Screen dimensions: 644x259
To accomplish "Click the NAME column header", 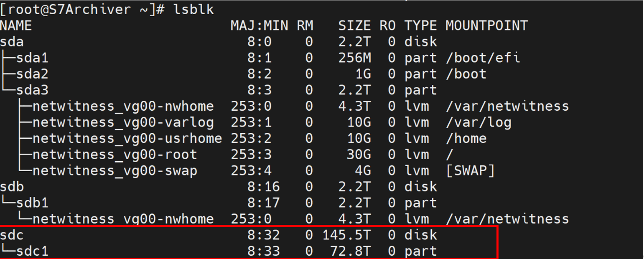I will (x=16, y=26).
